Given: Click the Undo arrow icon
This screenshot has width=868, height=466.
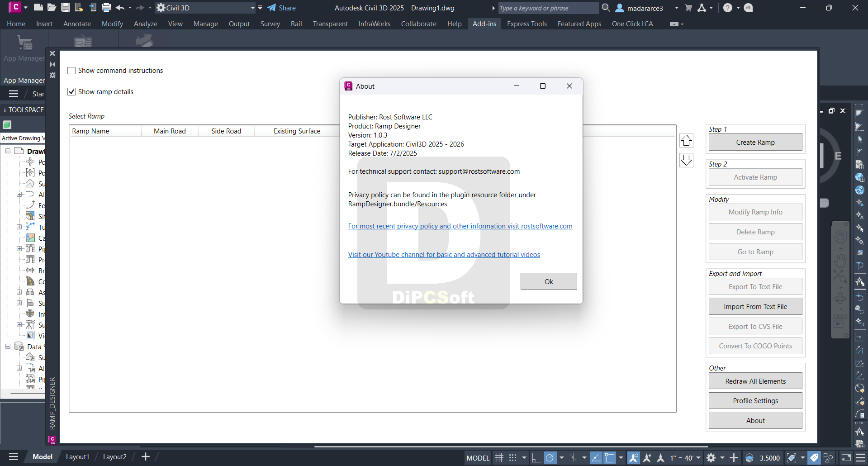Looking at the screenshot, I should point(120,8).
